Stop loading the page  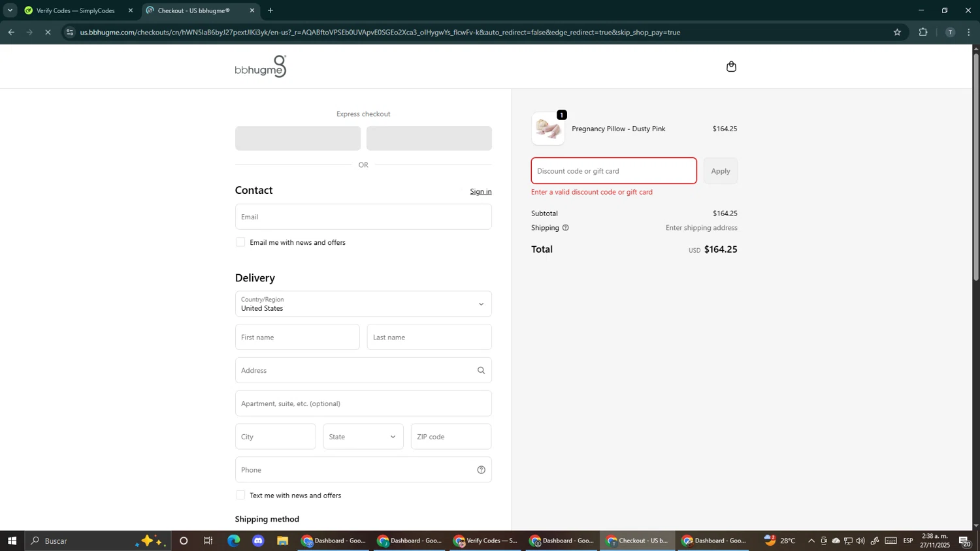click(x=48, y=32)
